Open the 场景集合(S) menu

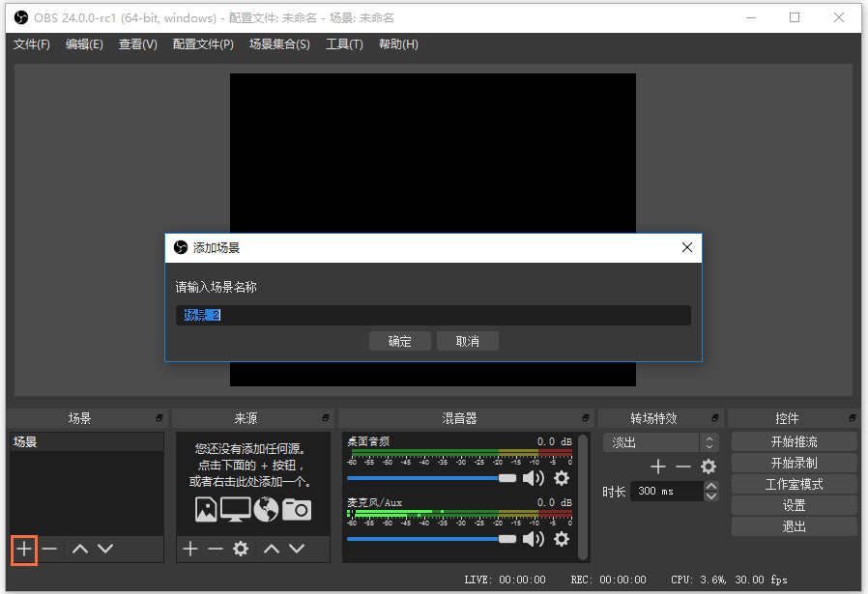pos(279,44)
